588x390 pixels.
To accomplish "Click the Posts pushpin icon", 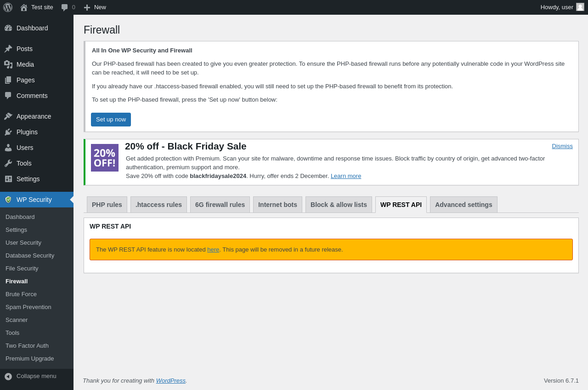I will [x=8, y=49].
